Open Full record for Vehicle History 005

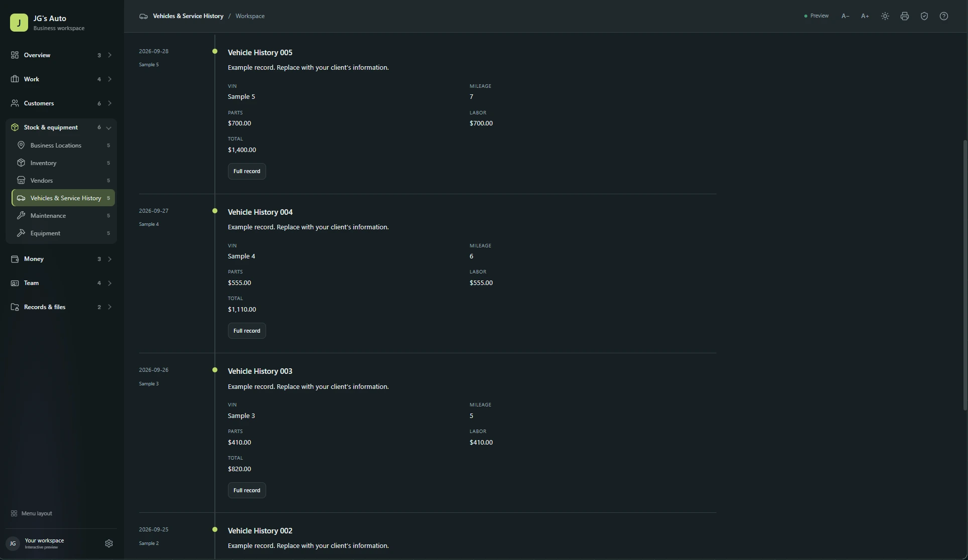pyautogui.click(x=247, y=171)
